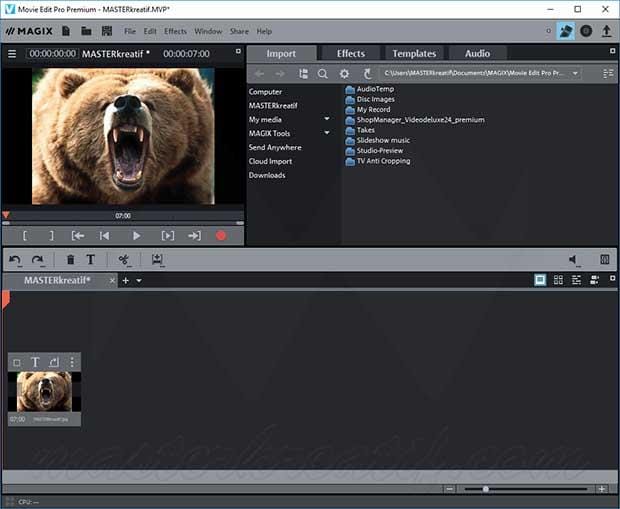Redo the last action
This screenshot has height=509, width=620.
point(38,260)
